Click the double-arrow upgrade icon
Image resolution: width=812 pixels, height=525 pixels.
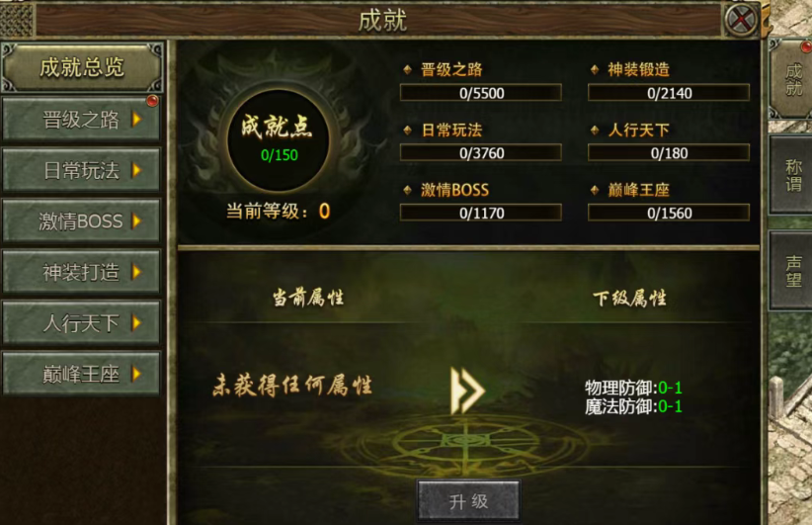466,391
